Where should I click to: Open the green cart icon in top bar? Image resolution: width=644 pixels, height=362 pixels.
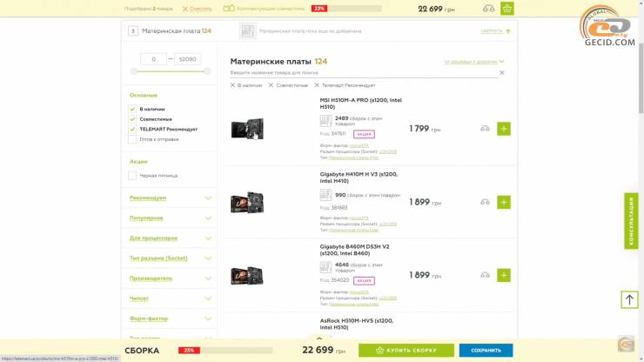(507, 9)
